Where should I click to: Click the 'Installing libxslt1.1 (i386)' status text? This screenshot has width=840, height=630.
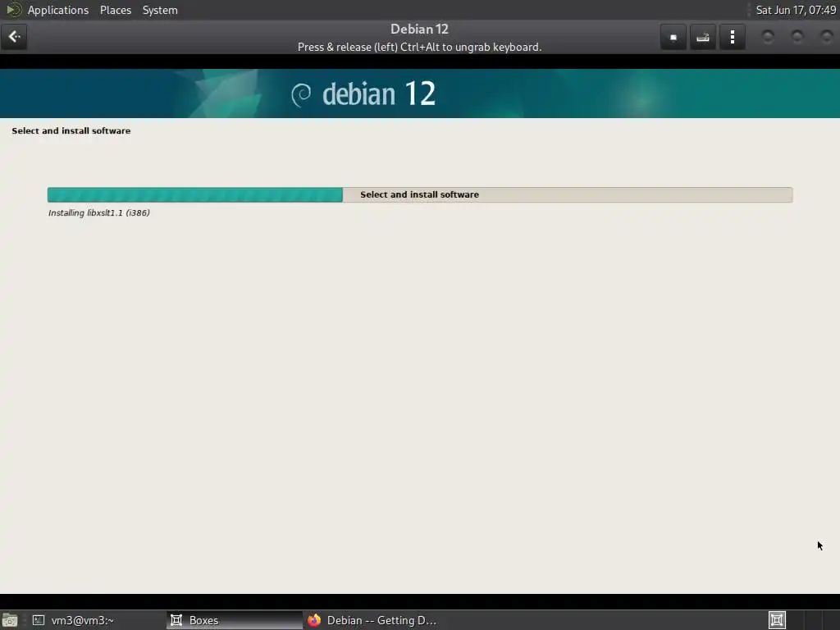(x=99, y=212)
